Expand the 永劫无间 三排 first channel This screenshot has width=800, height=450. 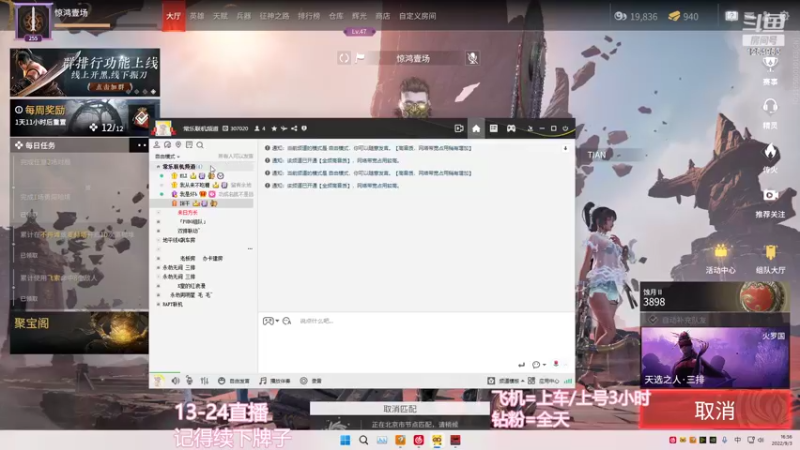(158, 267)
